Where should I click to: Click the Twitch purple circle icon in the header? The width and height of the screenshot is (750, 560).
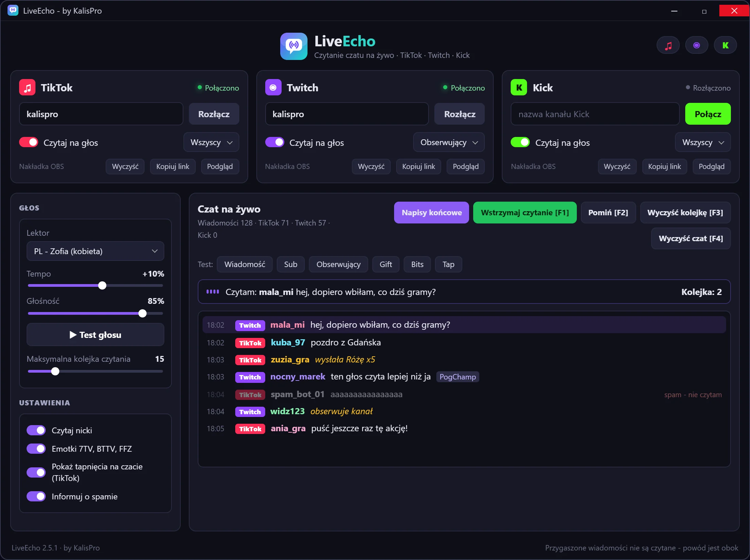tap(697, 45)
